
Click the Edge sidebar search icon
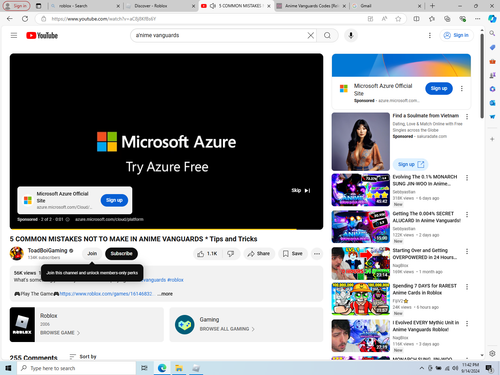[492, 33]
